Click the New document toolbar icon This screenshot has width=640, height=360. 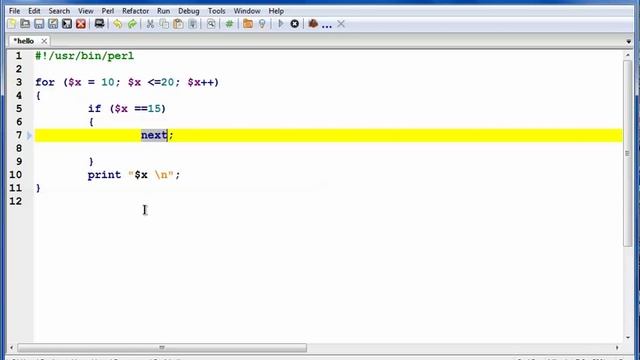click(x=11, y=24)
